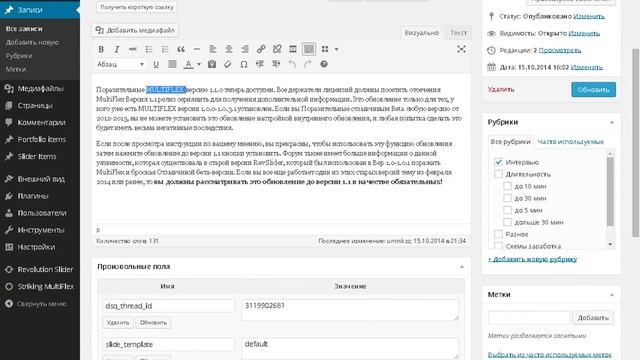Open keyboard shortcuts help icon
The image size is (640, 360).
tap(324, 64)
